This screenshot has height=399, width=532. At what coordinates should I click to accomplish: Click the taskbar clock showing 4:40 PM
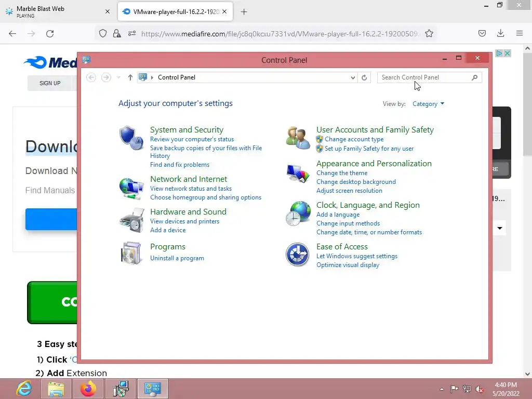pos(506,389)
